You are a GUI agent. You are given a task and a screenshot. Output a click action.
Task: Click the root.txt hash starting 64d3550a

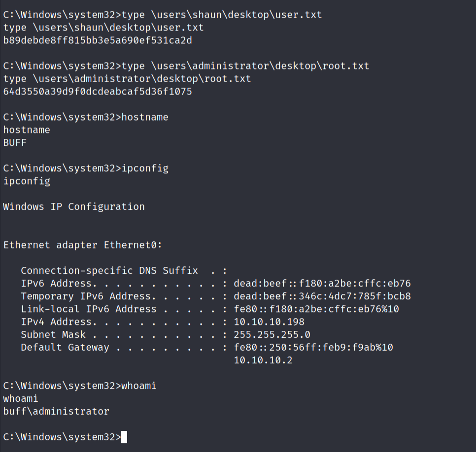pos(98,92)
